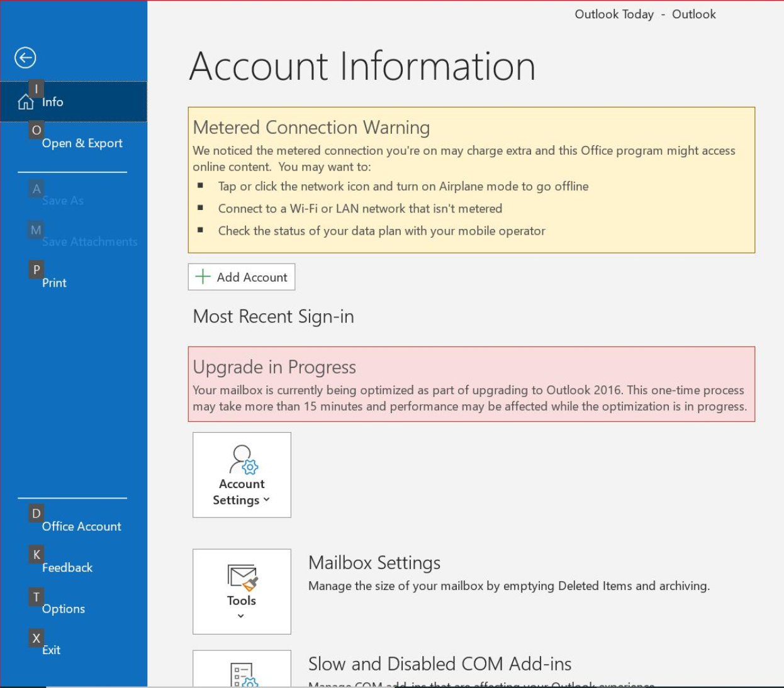Click the 'Manage the size of your mailbox' description
The height and width of the screenshot is (688, 784).
point(509,585)
